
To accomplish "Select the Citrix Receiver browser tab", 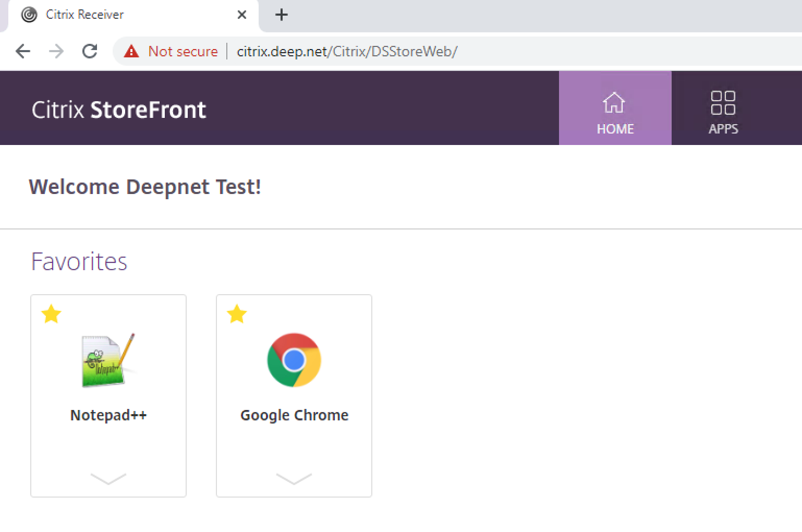I will [84, 15].
